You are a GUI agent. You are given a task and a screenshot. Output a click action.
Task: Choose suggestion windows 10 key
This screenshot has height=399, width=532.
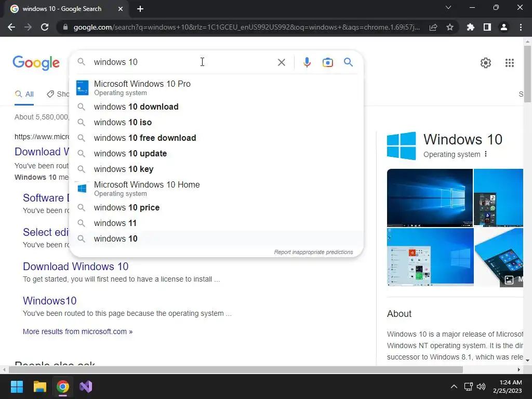[x=217, y=169]
